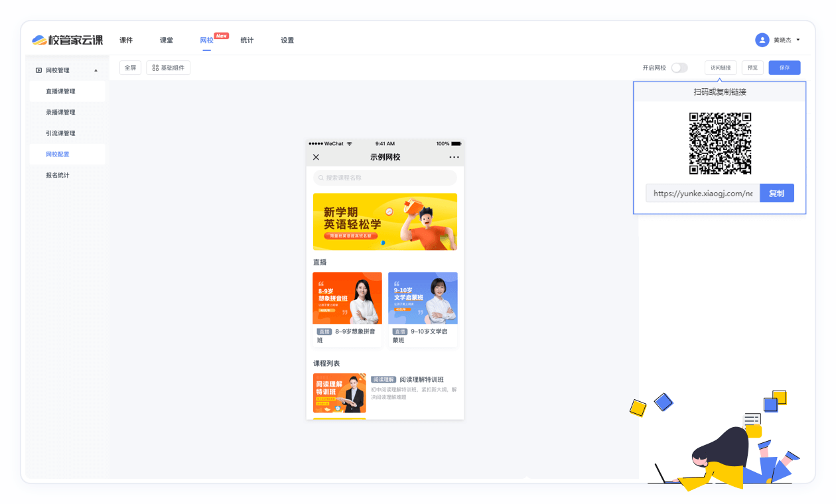This screenshot has height=504, width=836.
Task: Click the 直播 section heading
Action: (x=320, y=263)
